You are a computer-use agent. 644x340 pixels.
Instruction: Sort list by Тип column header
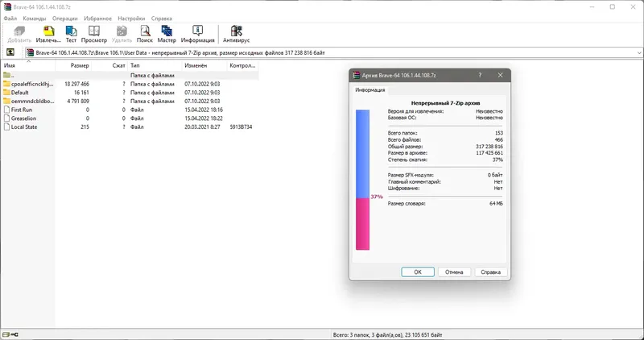[x=155, y=65]
